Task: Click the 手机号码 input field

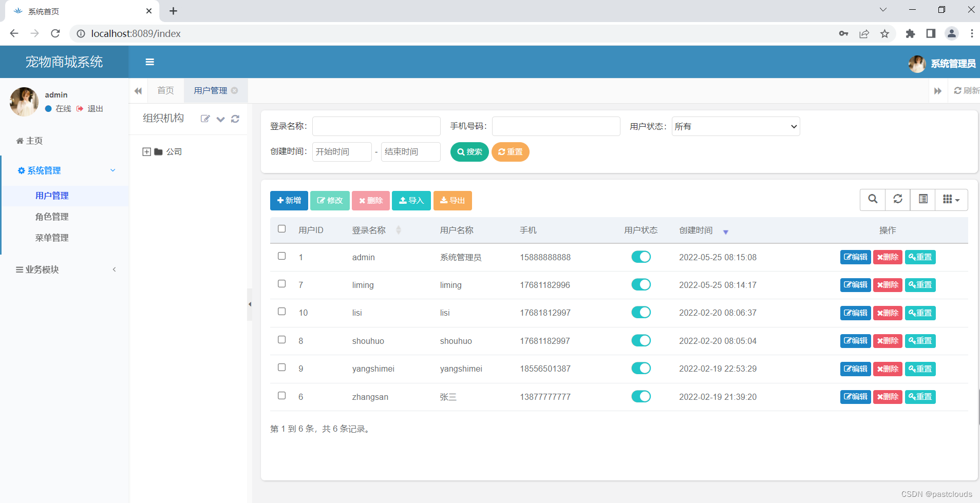Action: 556,126
